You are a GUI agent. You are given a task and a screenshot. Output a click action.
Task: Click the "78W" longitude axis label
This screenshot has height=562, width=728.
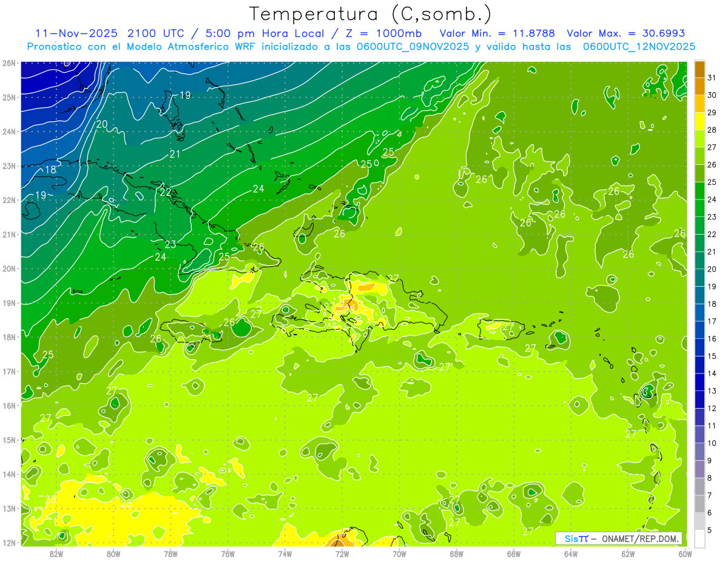(x=170, y=553)
